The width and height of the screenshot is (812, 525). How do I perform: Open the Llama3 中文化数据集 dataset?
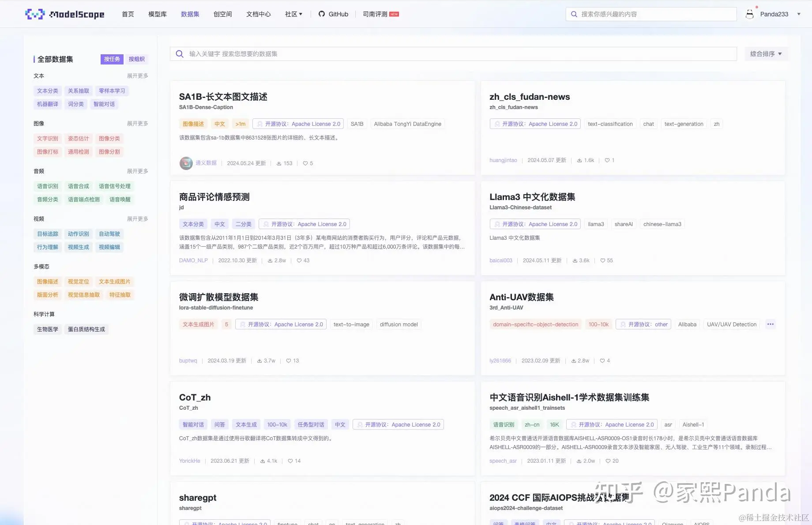(532, 197)
